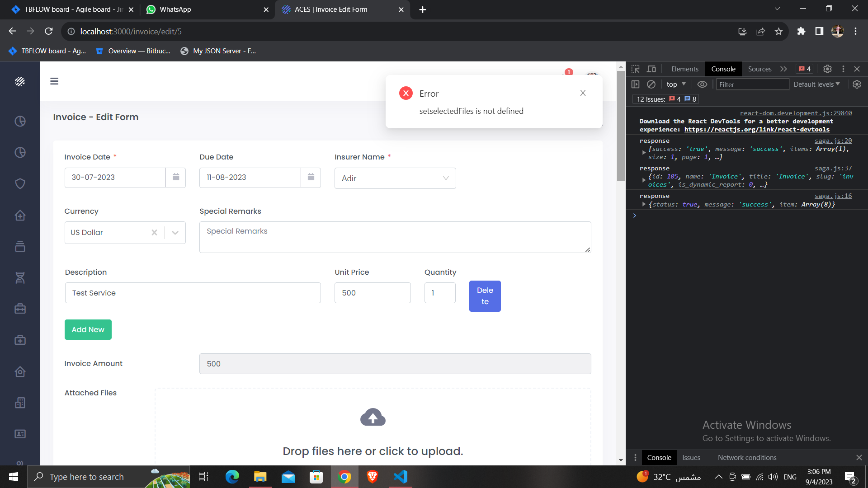Open the Invoice Date calendar picker

click(176, 177)
